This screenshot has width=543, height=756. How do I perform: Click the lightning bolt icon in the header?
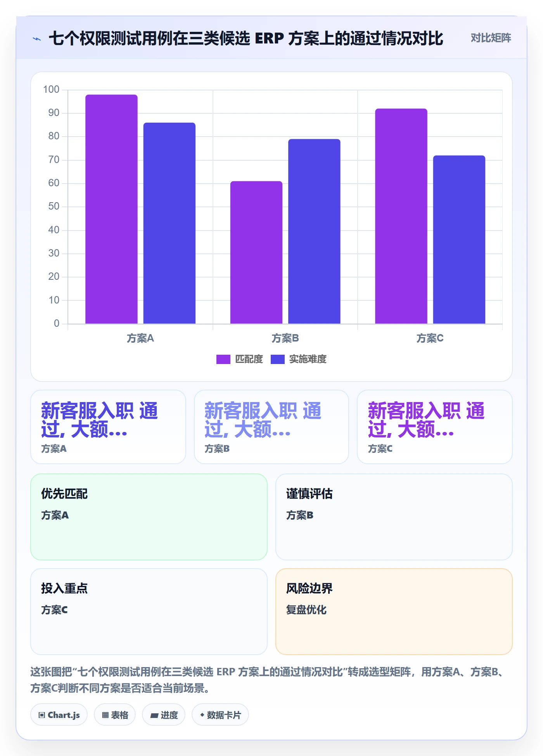point(37,39)
